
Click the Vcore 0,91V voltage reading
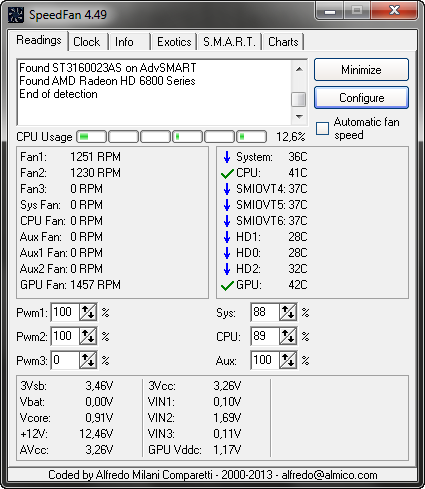[66, 418]
